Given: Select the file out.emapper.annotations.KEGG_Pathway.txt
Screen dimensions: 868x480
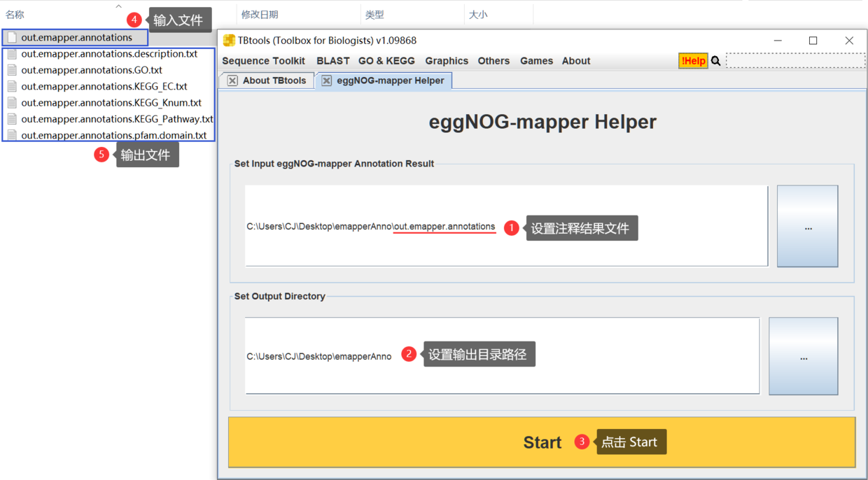Looking at the screenshot, I should click(x=117, y=119).
